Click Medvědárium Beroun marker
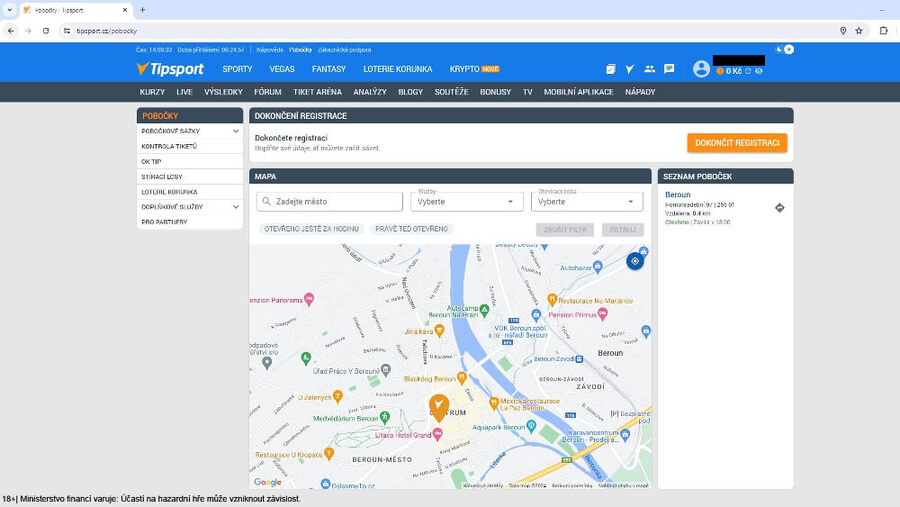 point(385,417)
